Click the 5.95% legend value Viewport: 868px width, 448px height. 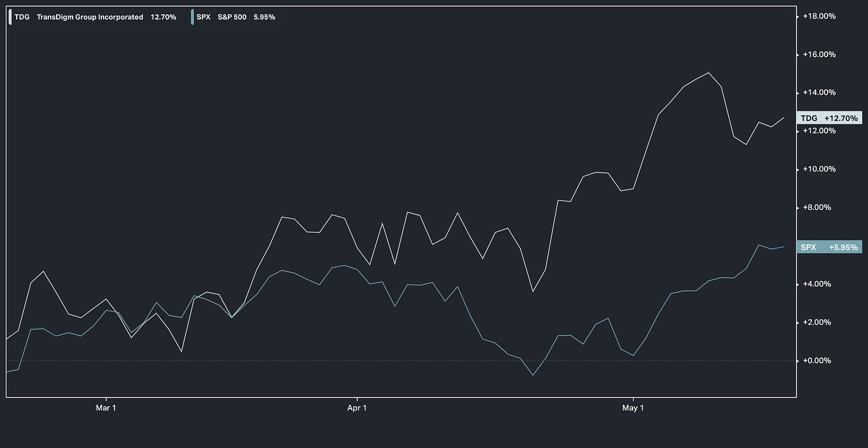click(x=264, y=17)
